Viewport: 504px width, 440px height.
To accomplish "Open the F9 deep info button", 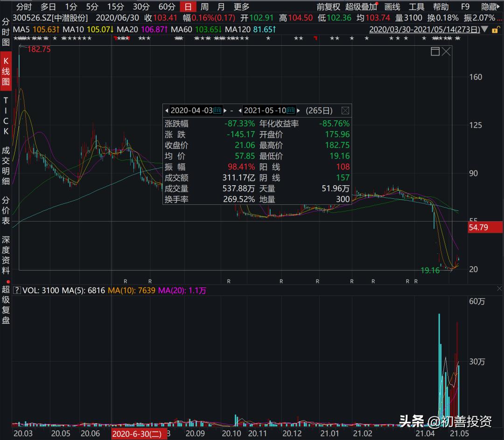I will (x=465, y=7).
